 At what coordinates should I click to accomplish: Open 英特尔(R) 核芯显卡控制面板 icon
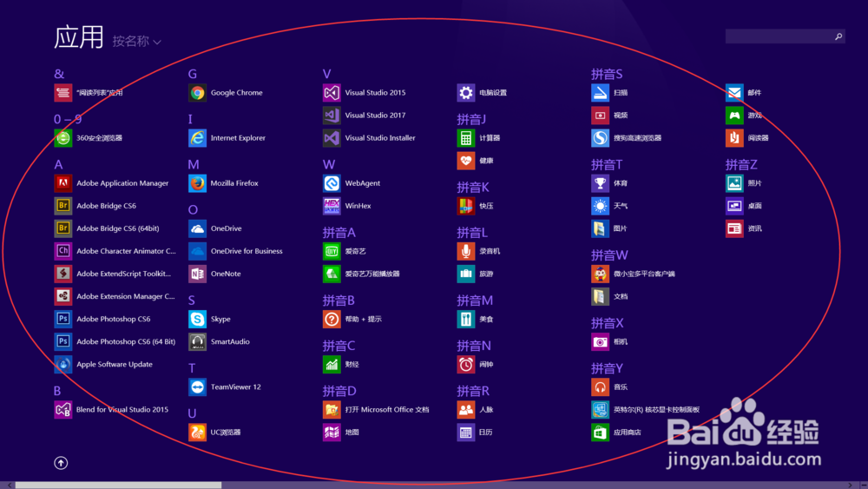coord(600,410)
